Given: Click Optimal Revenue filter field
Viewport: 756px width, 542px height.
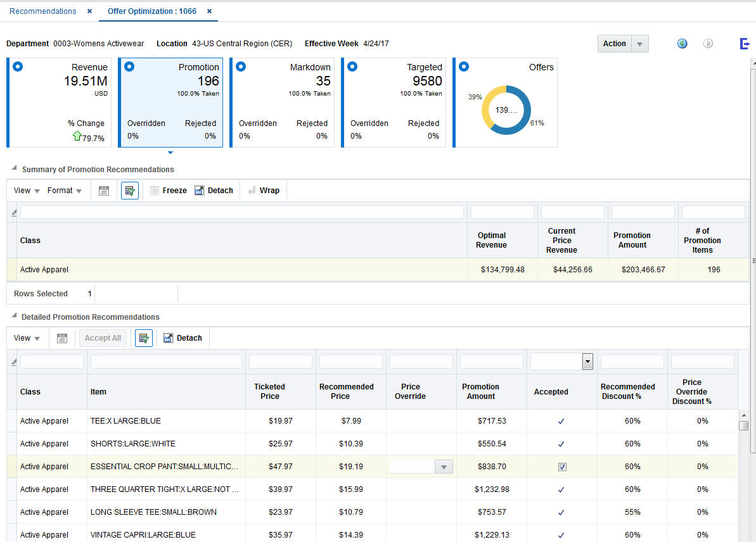Looking at the screenshot, I should pos(502,212).
